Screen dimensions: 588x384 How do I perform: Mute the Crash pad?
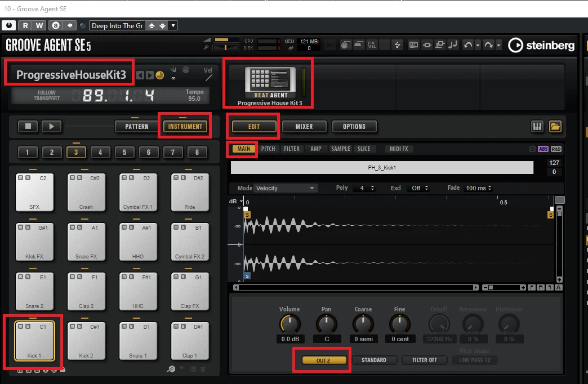pyautogui.click(x=73, y=178)
